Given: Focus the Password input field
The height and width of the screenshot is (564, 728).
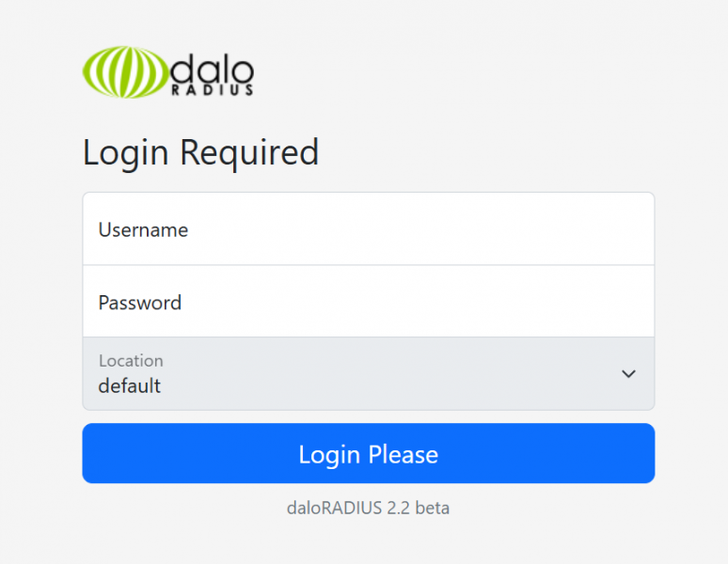Looking at the screenshot, I should (369, 301).
